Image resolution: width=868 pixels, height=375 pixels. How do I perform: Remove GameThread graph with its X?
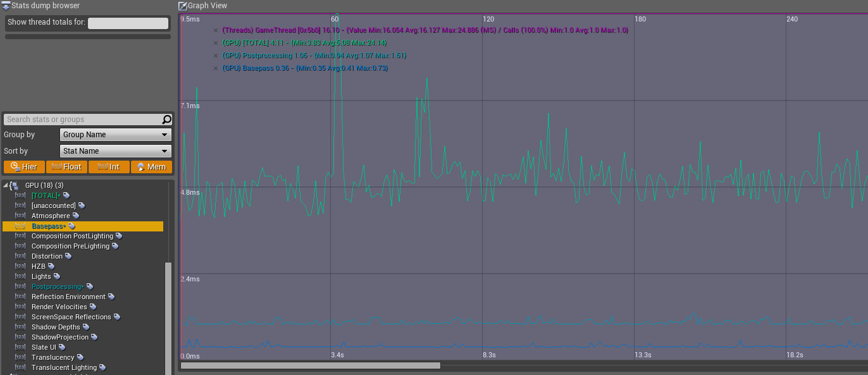click(x=216, y=30)
